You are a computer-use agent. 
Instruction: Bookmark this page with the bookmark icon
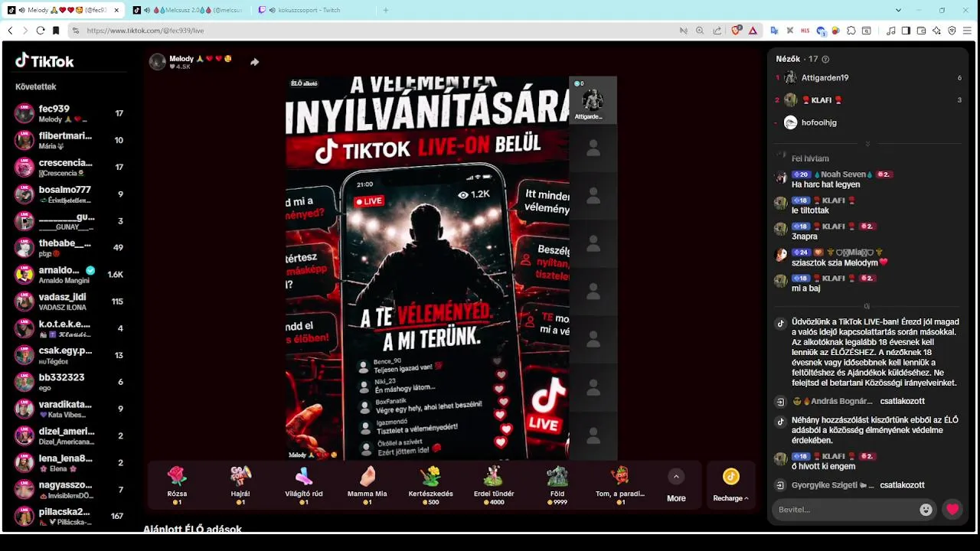[56, 31]
